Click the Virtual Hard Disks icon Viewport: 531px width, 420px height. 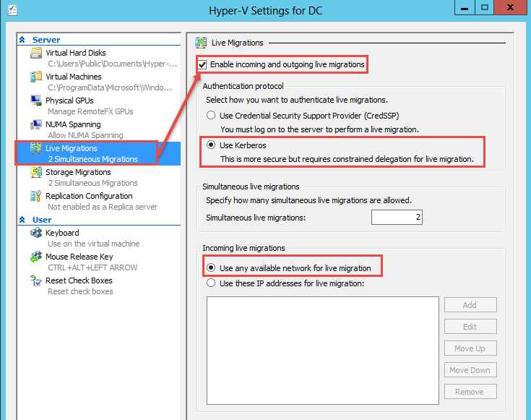36,53
